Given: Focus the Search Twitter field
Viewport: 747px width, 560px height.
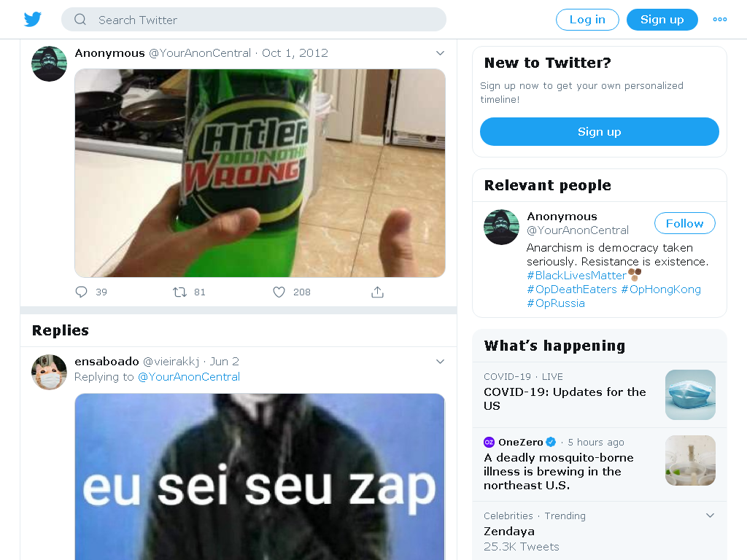Looking at the screenshot, I should point(253,20).
